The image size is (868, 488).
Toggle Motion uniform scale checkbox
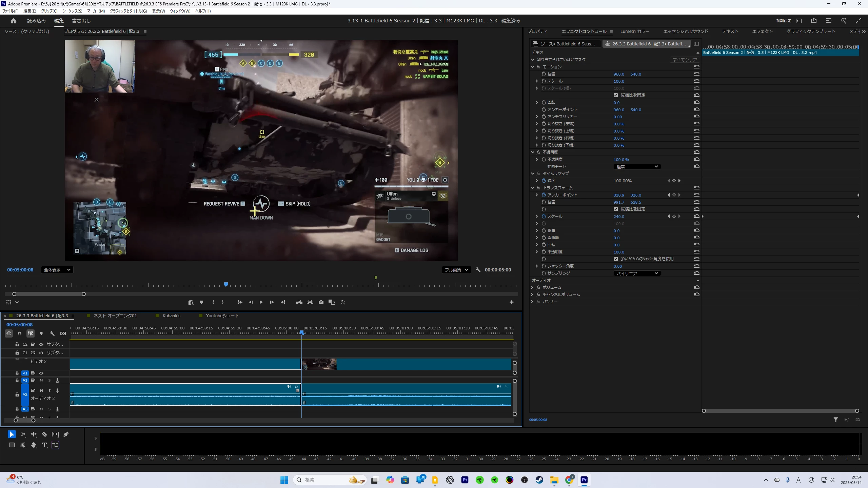616,95
